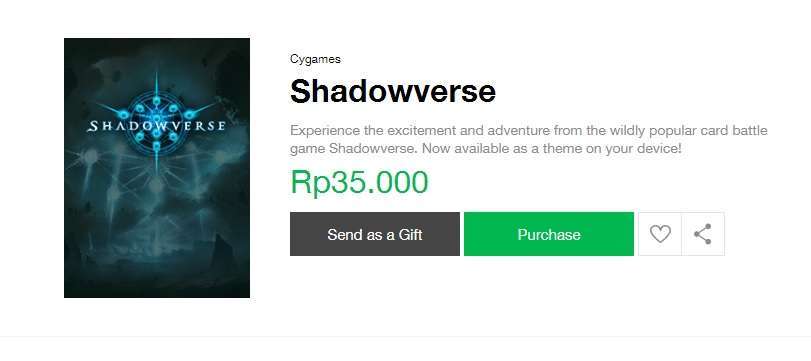The width and height of the screenshot is (811, 361).
Task: Click the glowing blue emblem in preview
Action: coord(156,117)
